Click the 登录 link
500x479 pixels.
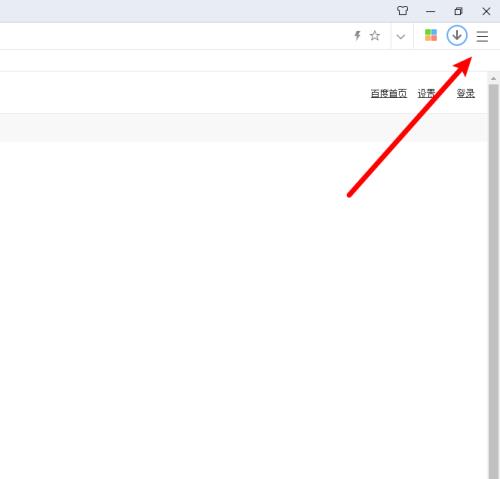tap(466, 93)
